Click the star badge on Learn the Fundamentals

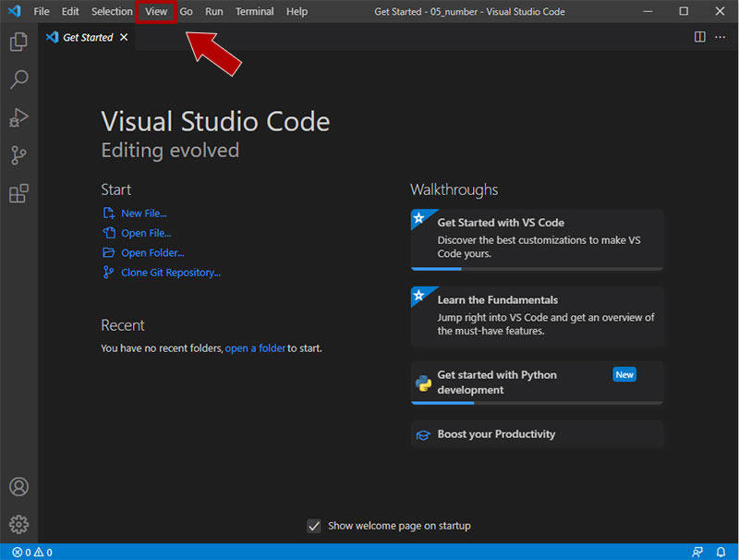pyautogui.click(x=418, y=296)
